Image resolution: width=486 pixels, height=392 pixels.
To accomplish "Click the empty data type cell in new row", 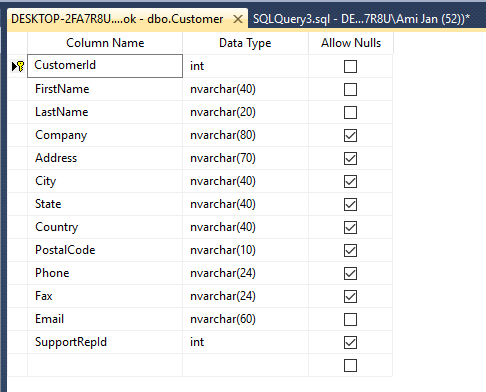I will point(246,365).
